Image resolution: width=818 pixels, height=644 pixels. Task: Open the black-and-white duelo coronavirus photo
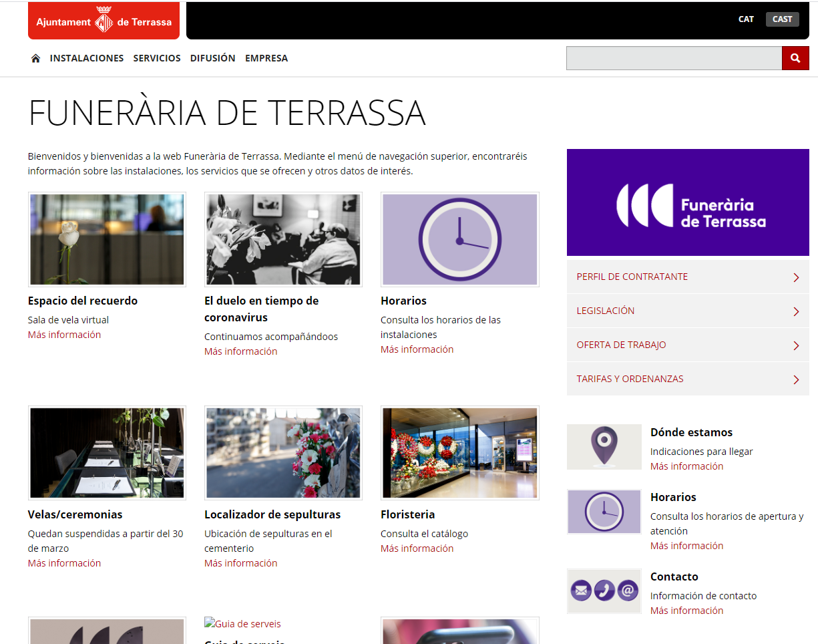coord(283,240)
